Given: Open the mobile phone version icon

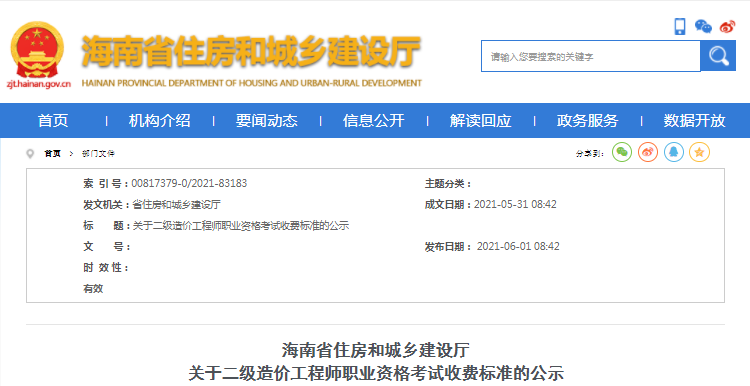Looking at the screenshot, I should pos(680,26).
